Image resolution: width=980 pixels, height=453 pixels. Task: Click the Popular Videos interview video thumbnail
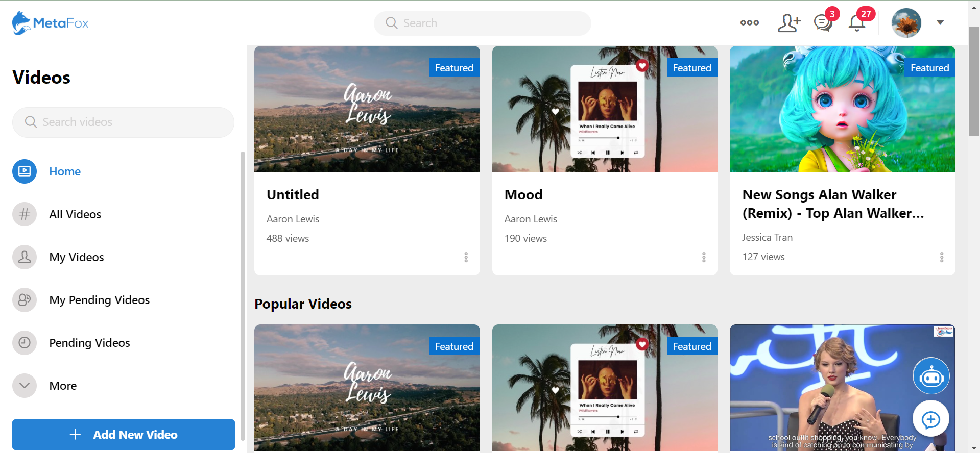[x=843, y=388]
